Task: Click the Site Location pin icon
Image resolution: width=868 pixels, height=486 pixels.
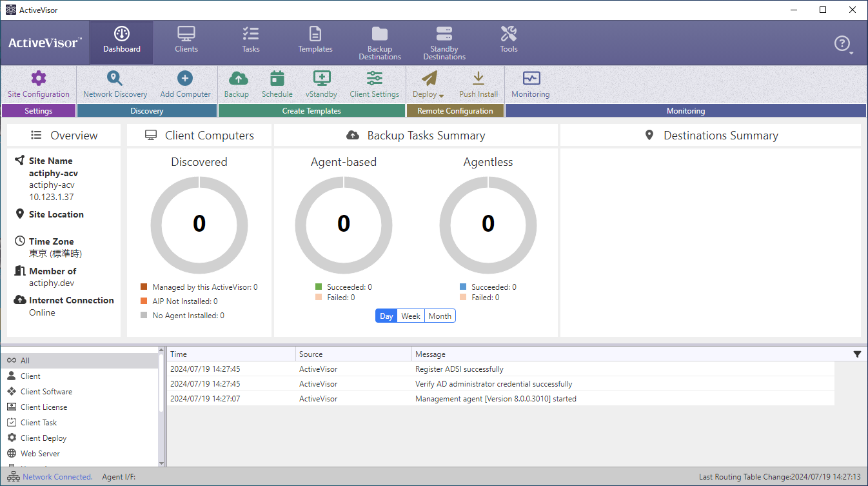Action: [19, 214]
